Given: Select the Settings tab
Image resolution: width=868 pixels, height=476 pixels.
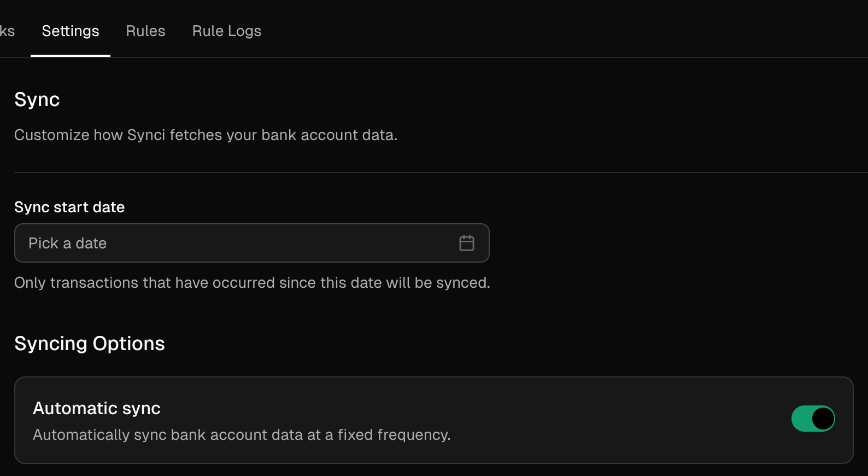Looking at the screenshot, I should (71, 31).
